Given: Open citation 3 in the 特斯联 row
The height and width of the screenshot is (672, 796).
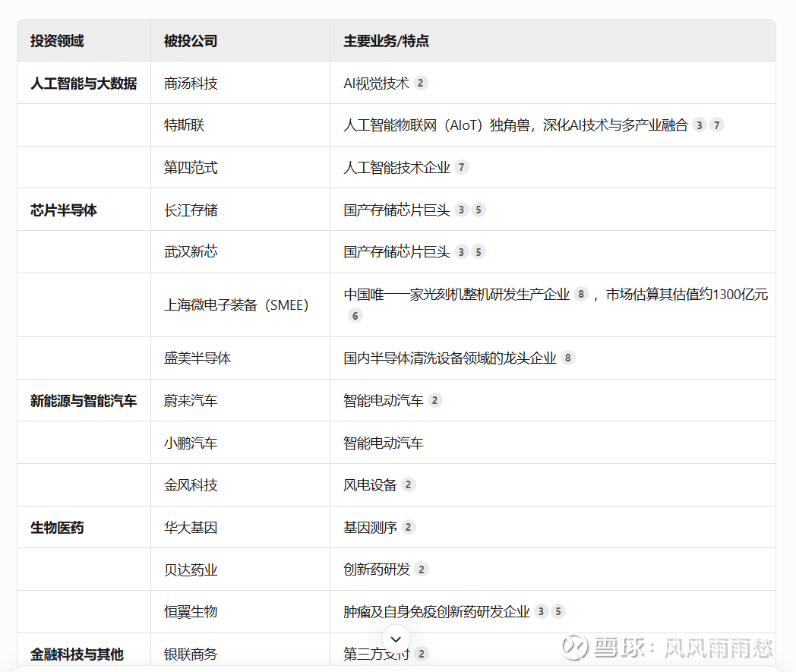Looking at the screenshot, I should pyautogui.click(x=700, y=125).
